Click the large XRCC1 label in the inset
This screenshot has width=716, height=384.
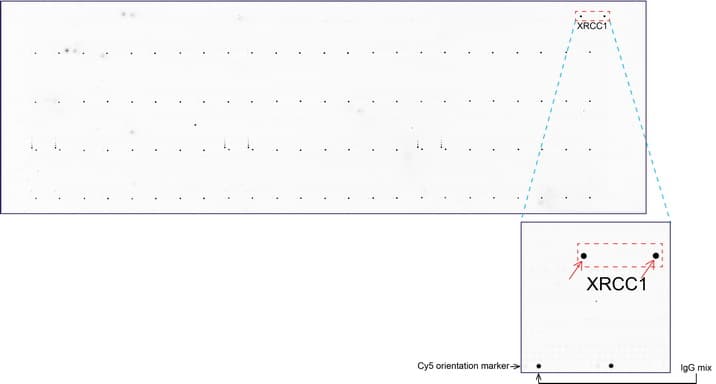pyautogui.click(x=616, y=284)
